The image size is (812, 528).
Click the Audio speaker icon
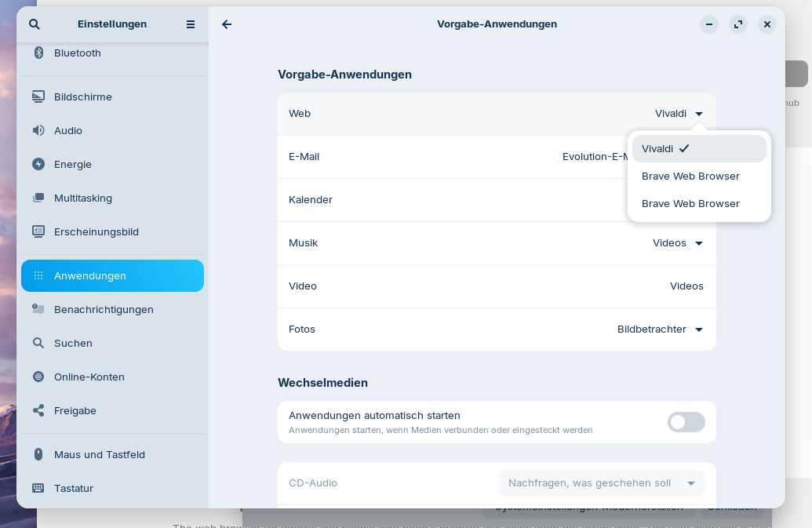click(38, 130)
